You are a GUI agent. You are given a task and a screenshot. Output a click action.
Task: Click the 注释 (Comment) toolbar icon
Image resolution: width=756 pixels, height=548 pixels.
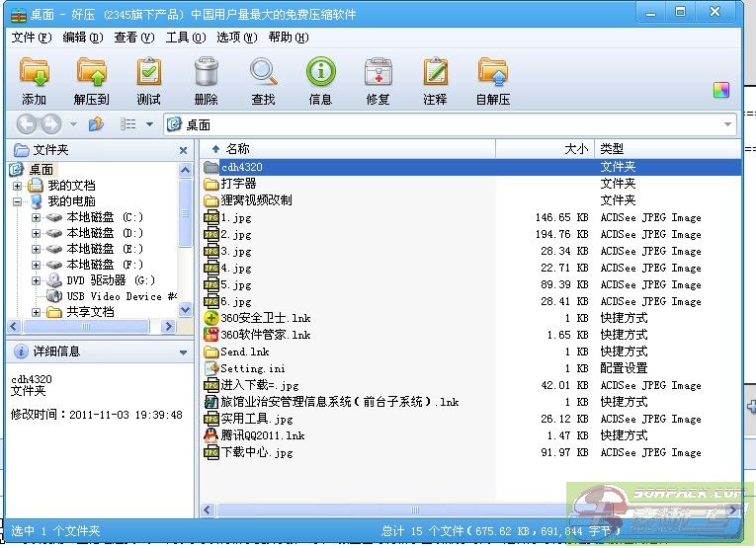(x=435, y=74)
